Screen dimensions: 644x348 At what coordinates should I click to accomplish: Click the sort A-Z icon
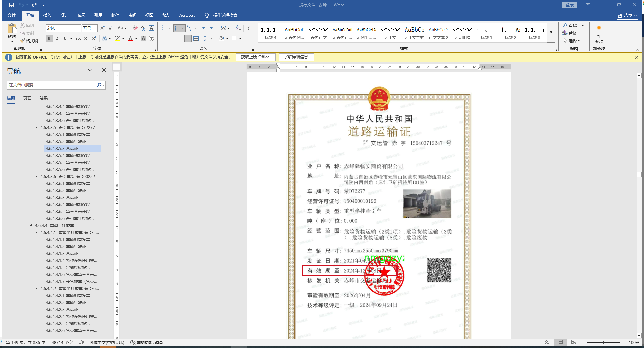(x=238, y=28)
